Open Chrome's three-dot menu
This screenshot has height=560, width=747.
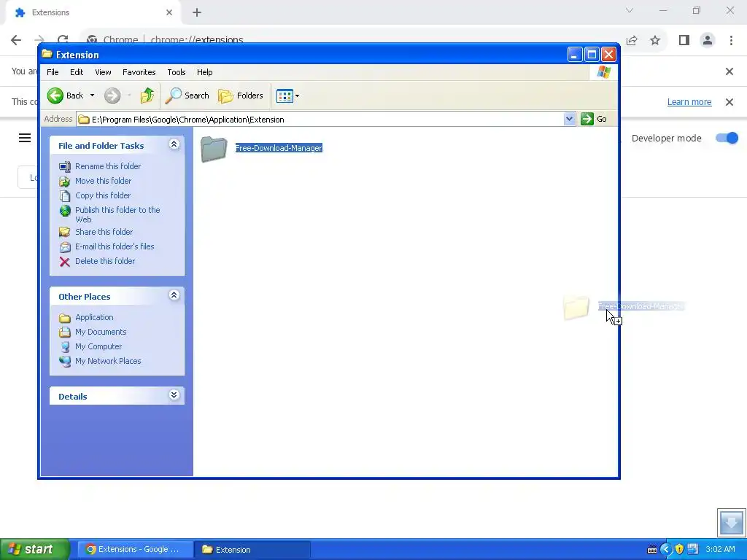point(731,41)
